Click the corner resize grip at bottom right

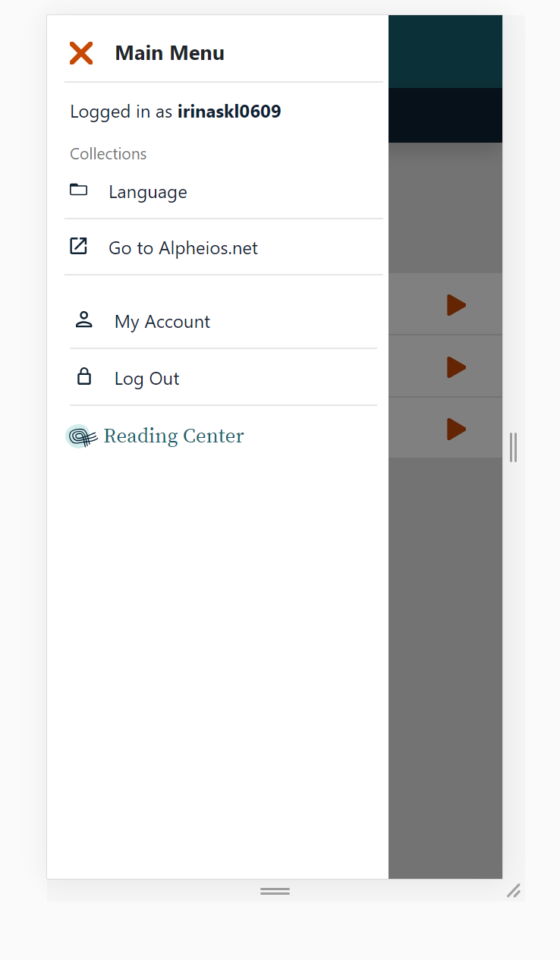514,891
